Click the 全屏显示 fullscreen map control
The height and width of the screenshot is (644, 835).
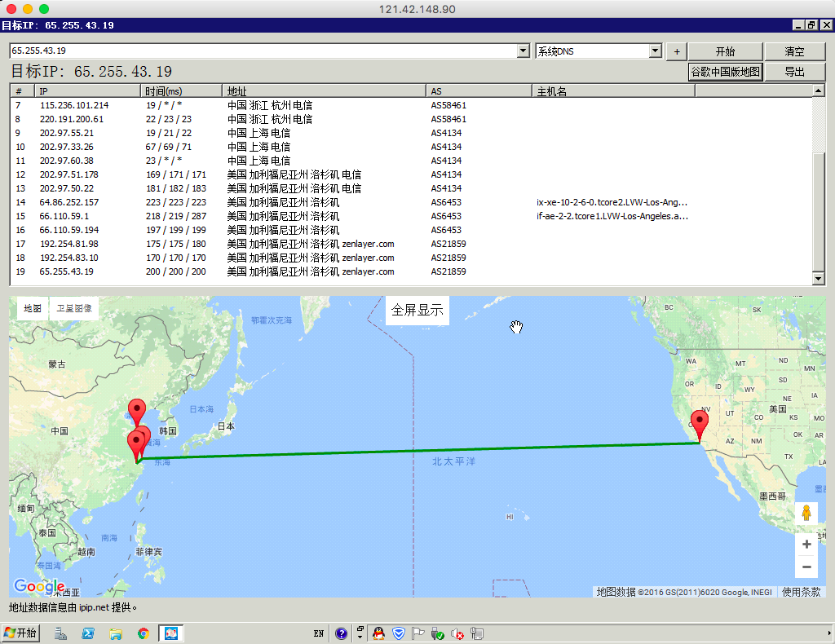coord(417,310)
